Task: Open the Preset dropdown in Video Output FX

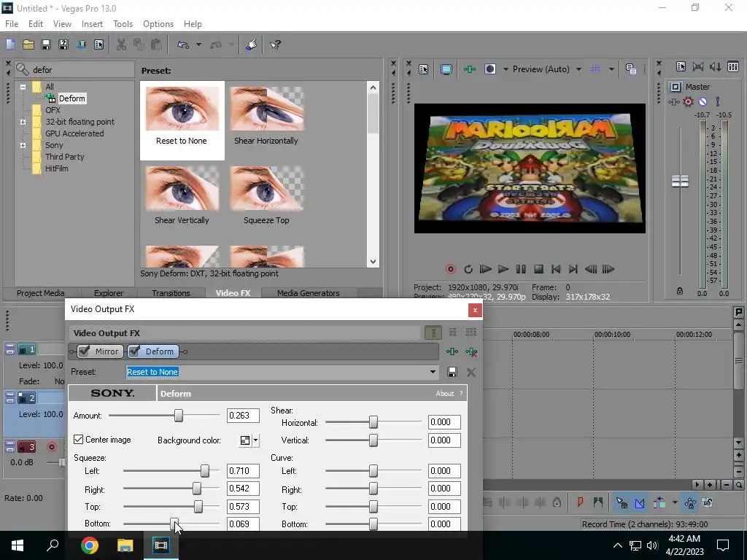Action: click(433, 372)
